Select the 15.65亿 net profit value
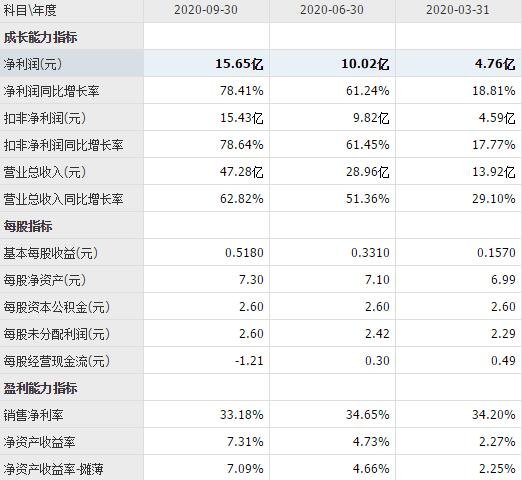The height and width of the screenshot is (480, 522). (239, 64)
